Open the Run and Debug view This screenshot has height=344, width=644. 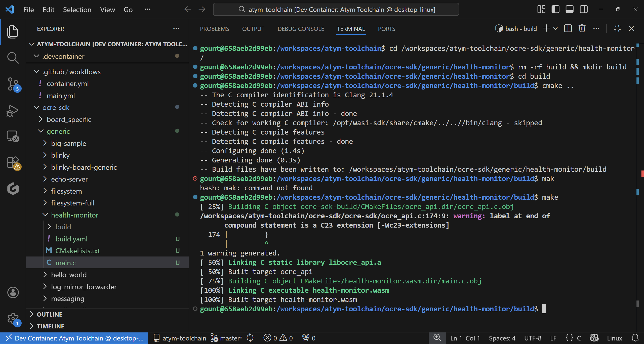coord(13,111)
